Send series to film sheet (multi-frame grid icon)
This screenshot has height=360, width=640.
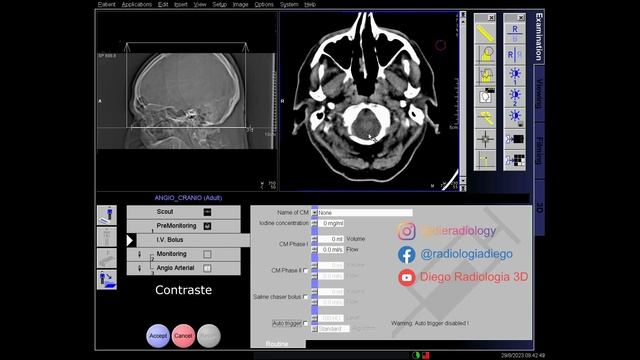[x=515, y=160]
